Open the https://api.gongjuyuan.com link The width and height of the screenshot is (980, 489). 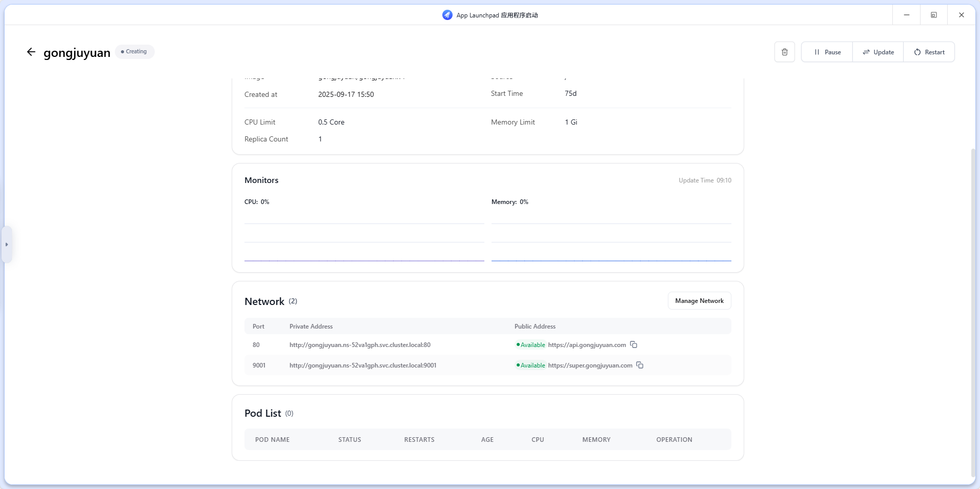(586, 345)
